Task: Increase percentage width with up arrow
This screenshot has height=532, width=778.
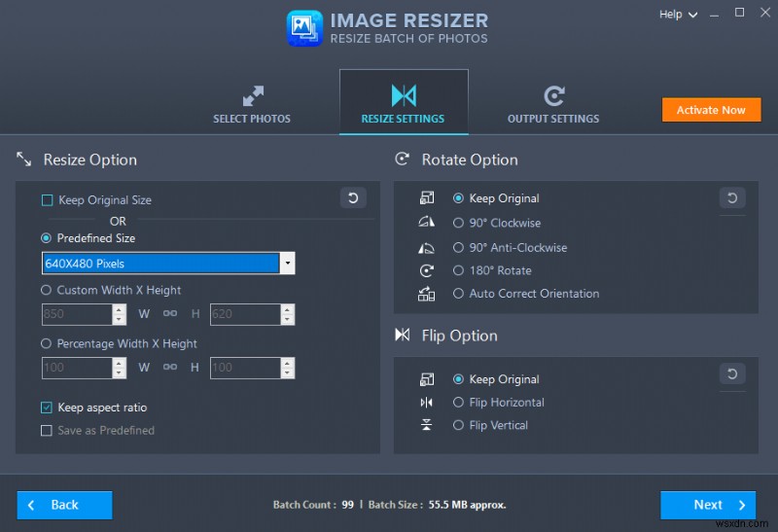Action: 119,363
